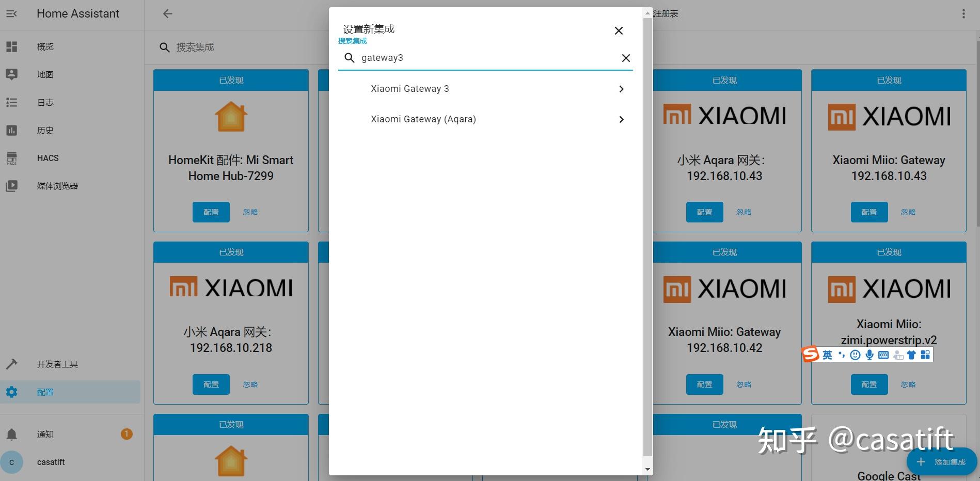
Task: Ignore Xiaomi Miio Gateway 192.168.10.43
Action: click(909, 212)
